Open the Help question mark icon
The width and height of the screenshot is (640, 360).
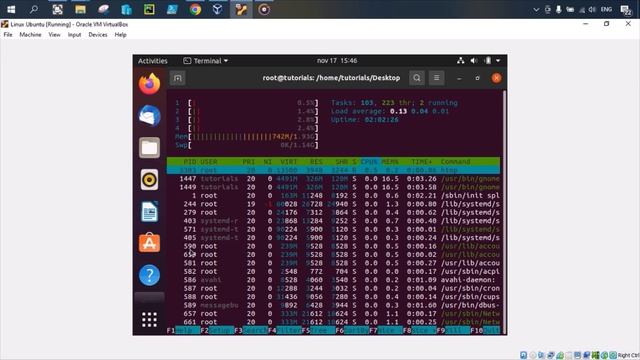(149, 275)
